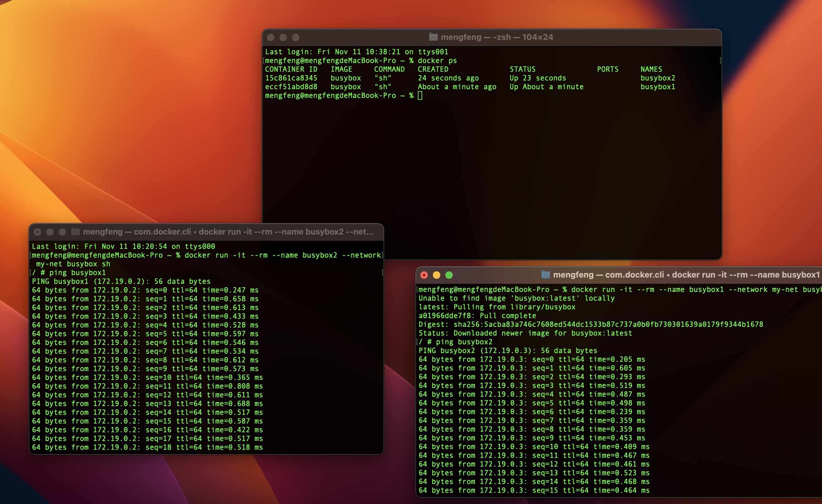Click the 'docker ps' command text

pos(437,61)
